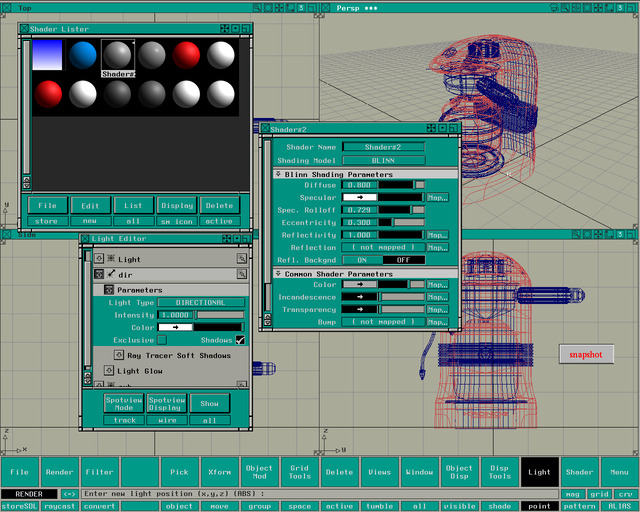Click the <=> icon beside RENDER field
Screen dimensions: 640x512
coord(69,494)
